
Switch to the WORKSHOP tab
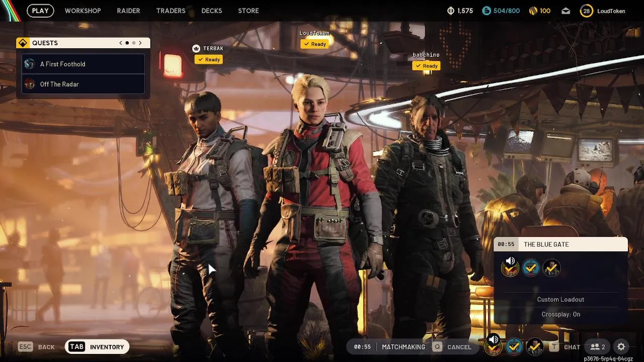(83, 11)
